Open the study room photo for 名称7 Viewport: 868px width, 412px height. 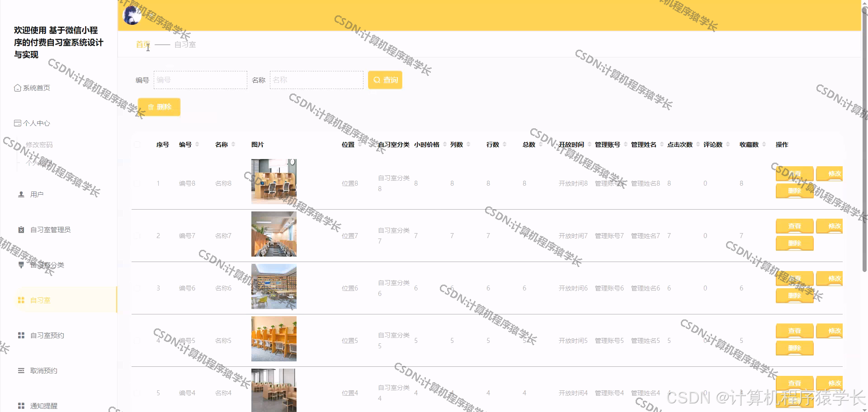pos(274,234)
